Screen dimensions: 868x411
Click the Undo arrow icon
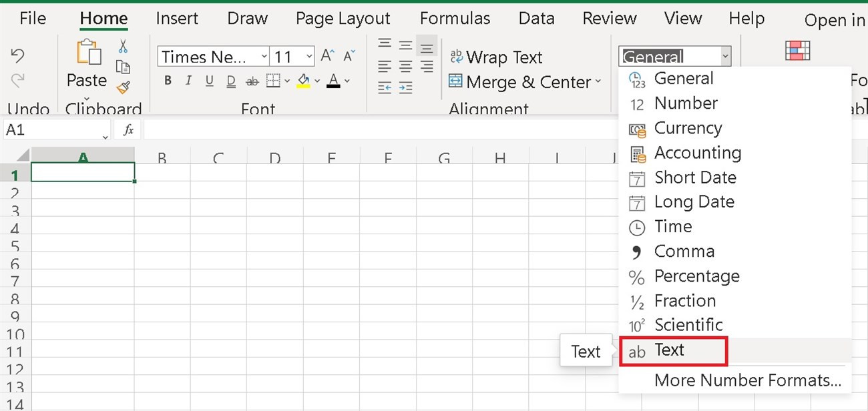[x=18, y=56]
